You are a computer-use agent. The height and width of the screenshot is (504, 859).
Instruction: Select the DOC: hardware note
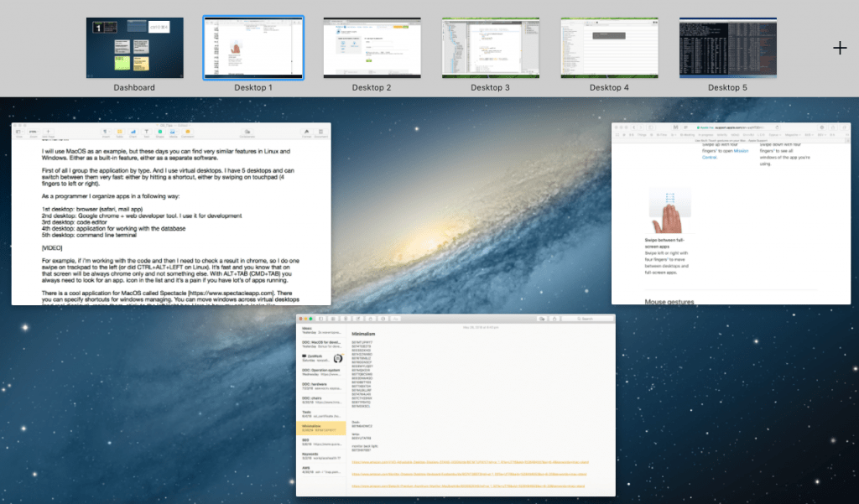point(322,387)
